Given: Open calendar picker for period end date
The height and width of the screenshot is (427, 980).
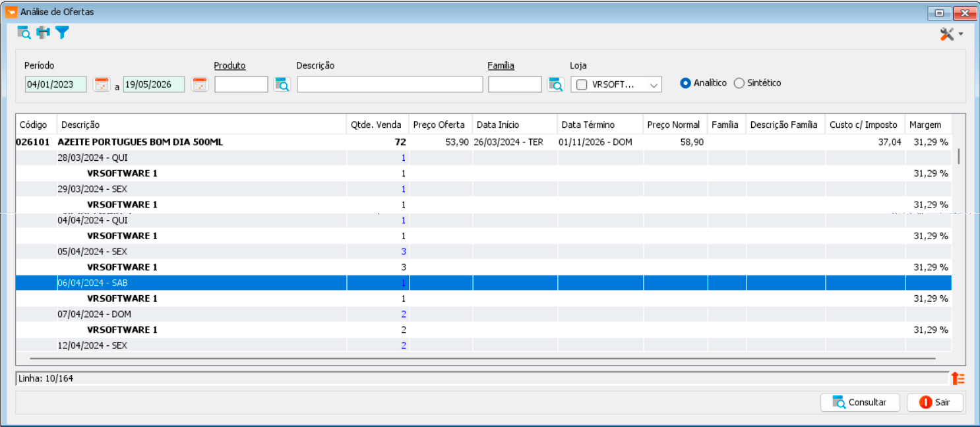Looking at the screenshot, I should tap(199, 84).
